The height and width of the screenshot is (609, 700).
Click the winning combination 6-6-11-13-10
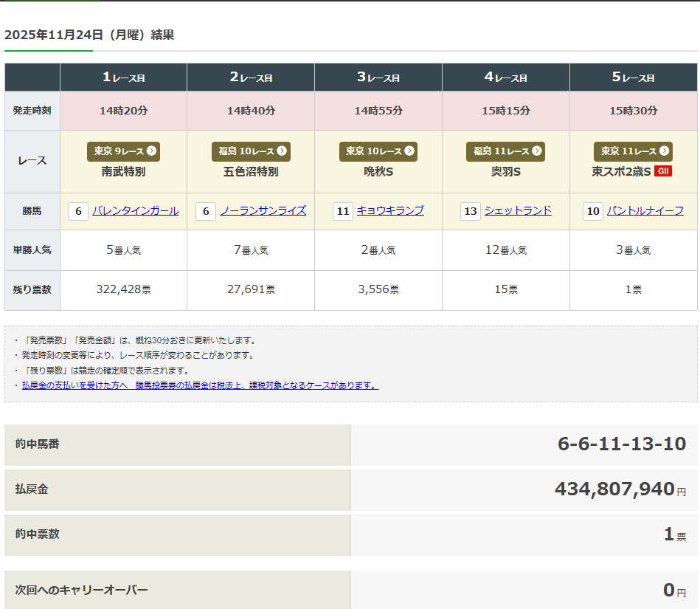click(x=621, y=444)
